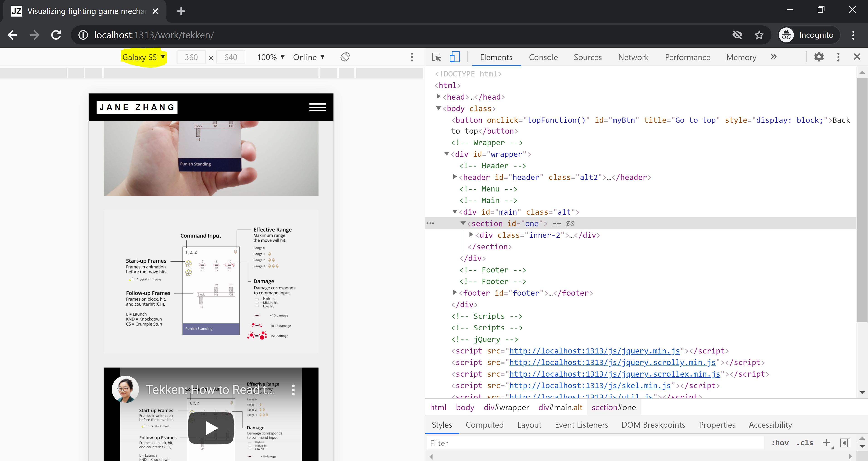The image size is (868, 461).
Task: Reload the page
Action: (56, 35)
